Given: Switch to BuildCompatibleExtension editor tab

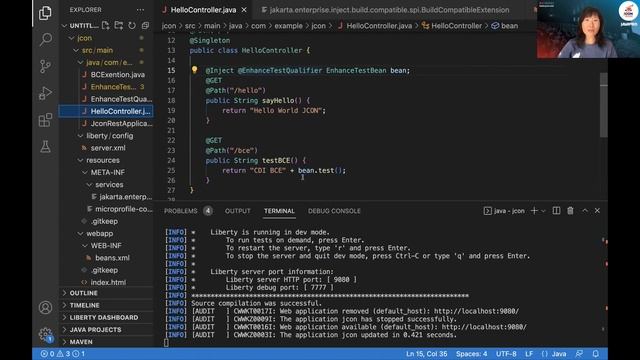Looking at the screenshot, I should [x=389, y=9].
